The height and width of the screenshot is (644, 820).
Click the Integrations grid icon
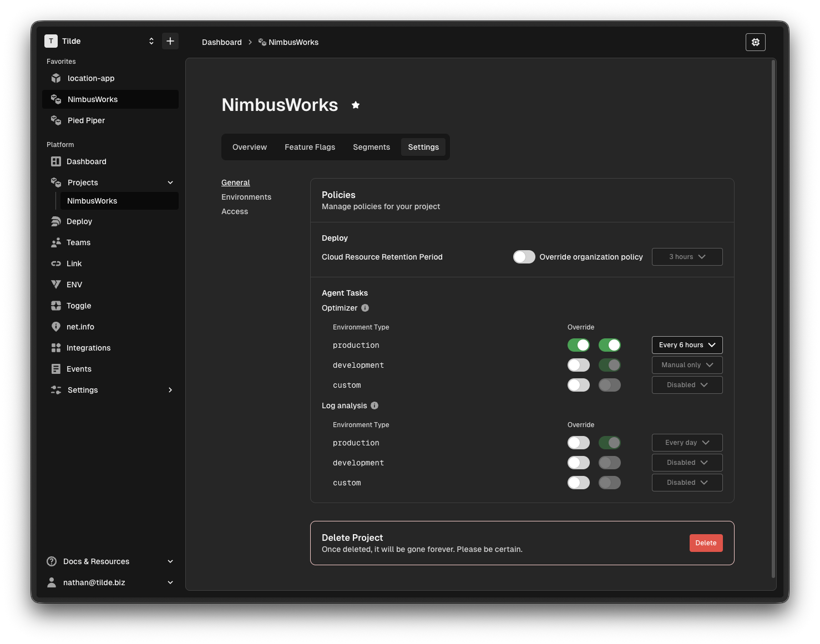click(x=56, y=348)
